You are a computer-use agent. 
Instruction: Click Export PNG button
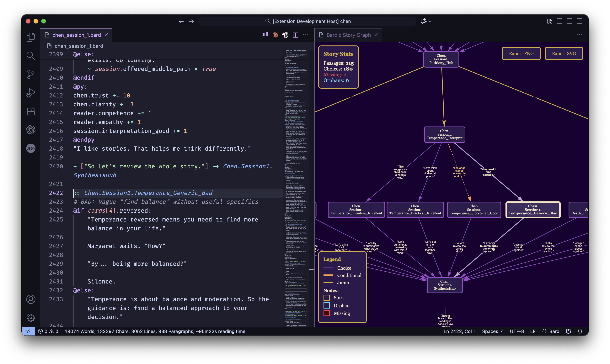(x=521, y=54)
